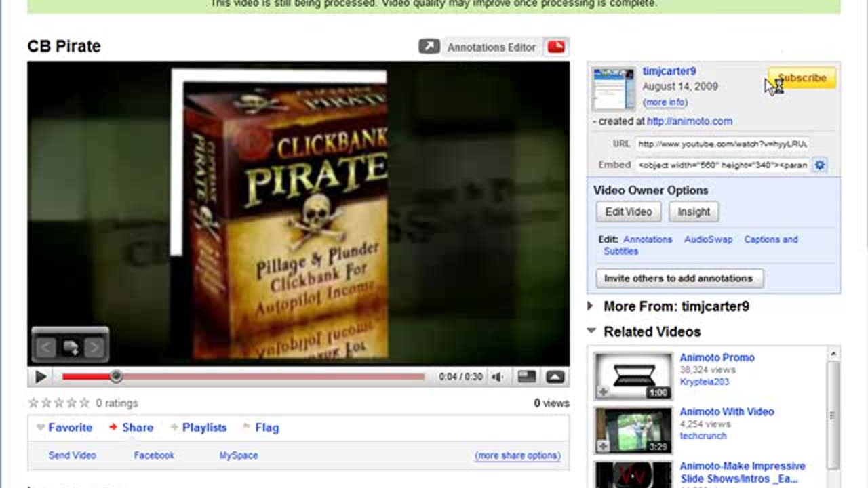Open the Animoto With Video thumbnail
The height and width of the screenshot is (488, 868).
tap(633, 430)
